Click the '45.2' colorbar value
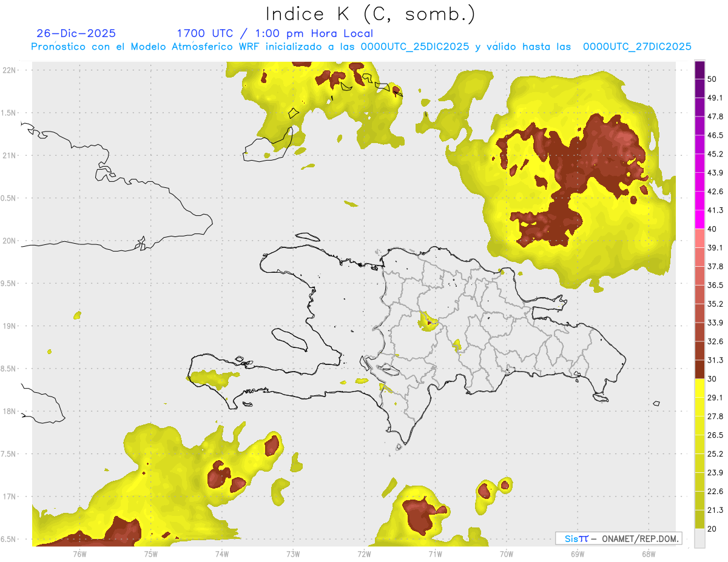 pos(716,154)
